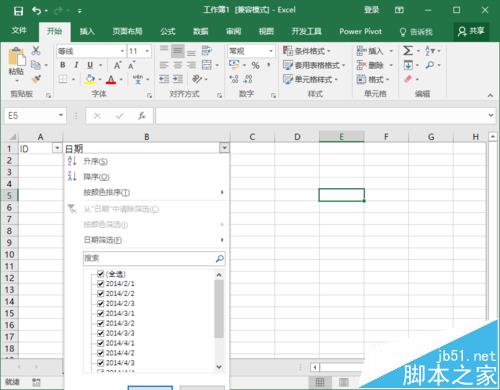Uncheck the 2014/4/2 date checkbox
The height and width of the screenshot is (390, 500).
point(100,353)
